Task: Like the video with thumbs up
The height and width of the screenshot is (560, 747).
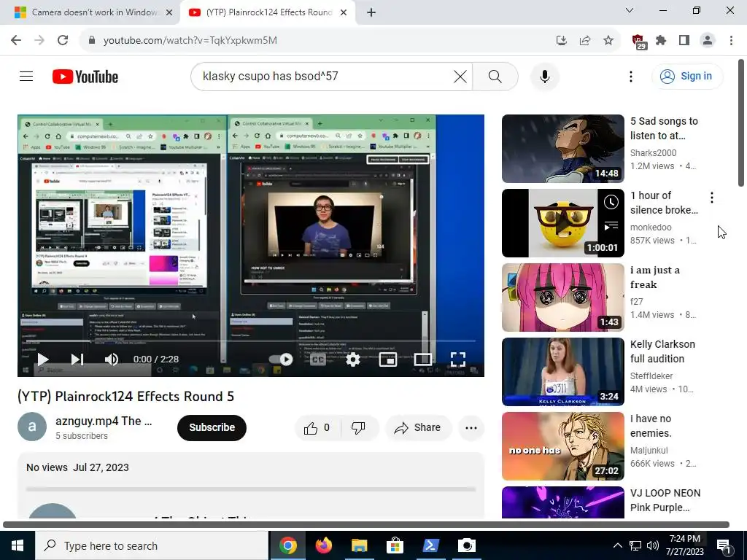Action: click(x=318, y=427)
